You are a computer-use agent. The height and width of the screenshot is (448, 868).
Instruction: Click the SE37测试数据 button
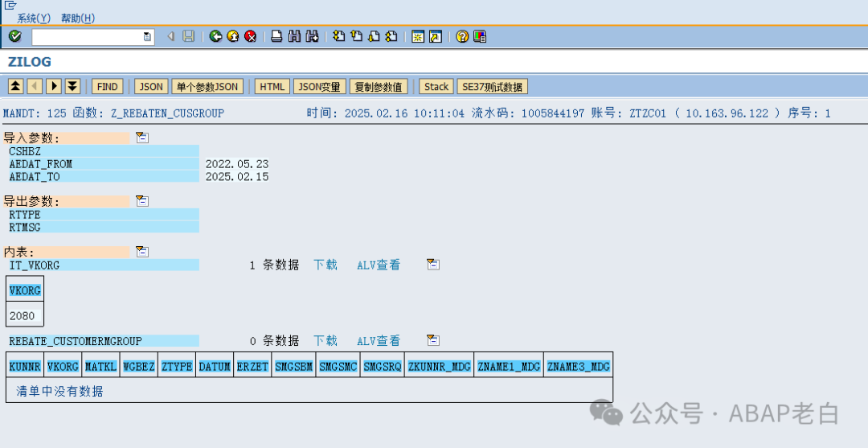[492, 86]
